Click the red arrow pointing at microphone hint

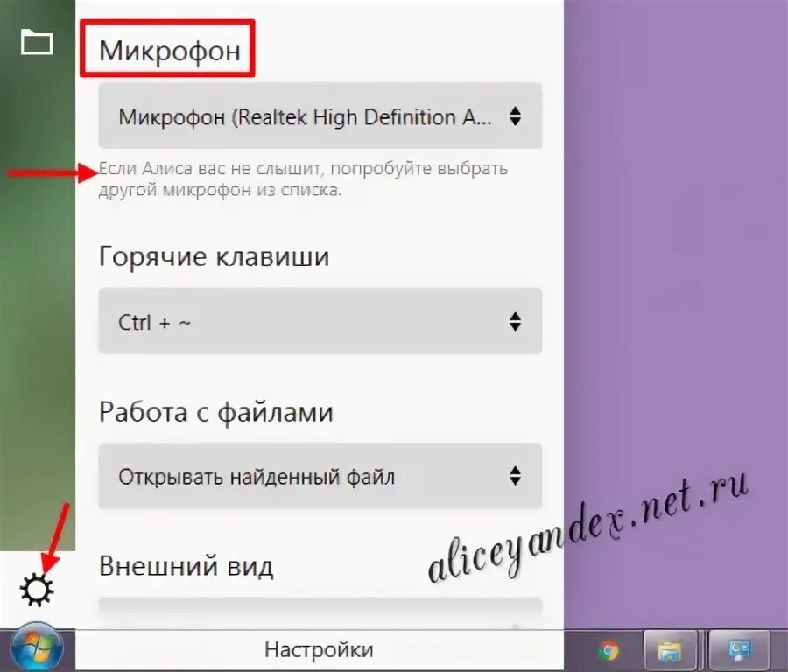(x=48, y=173)
